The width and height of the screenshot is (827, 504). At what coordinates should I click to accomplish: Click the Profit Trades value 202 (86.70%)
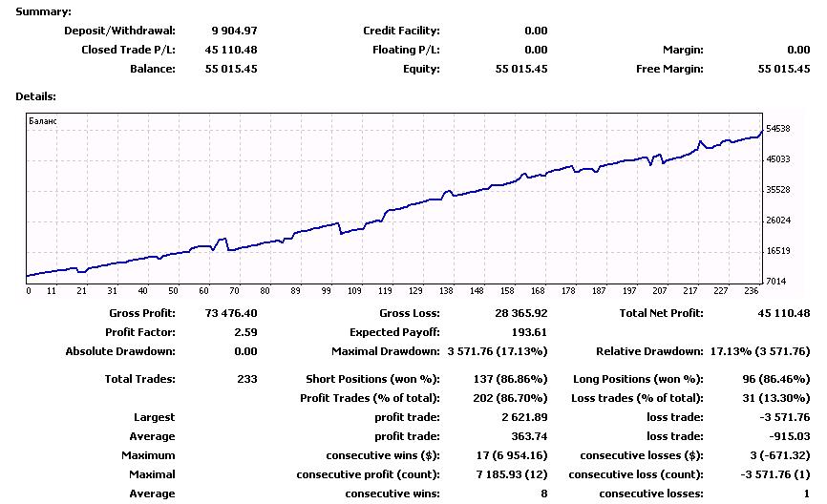pos(510,398)
